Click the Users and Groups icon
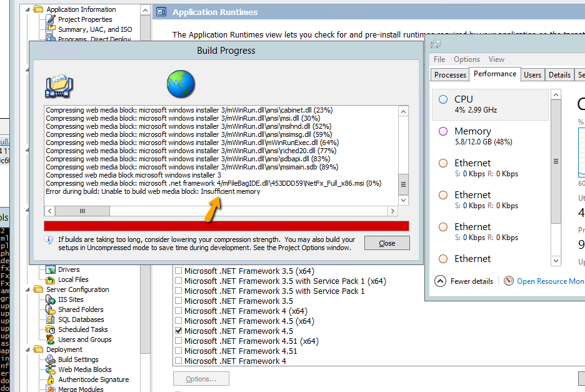Viewport: 585px width, 392px height. (51, 339)
